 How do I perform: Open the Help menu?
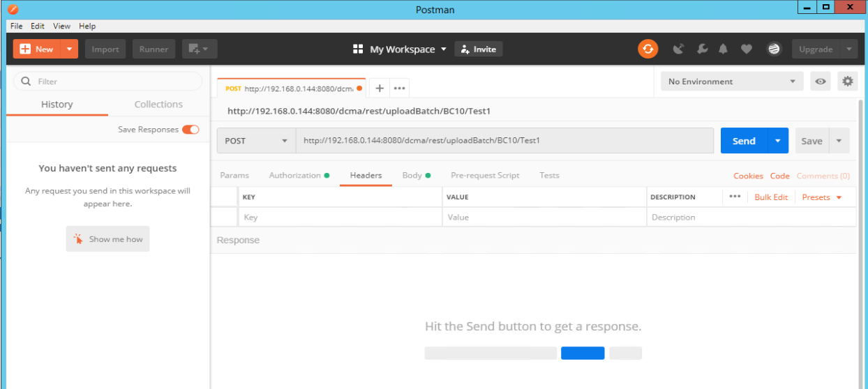tap(87, 26)
